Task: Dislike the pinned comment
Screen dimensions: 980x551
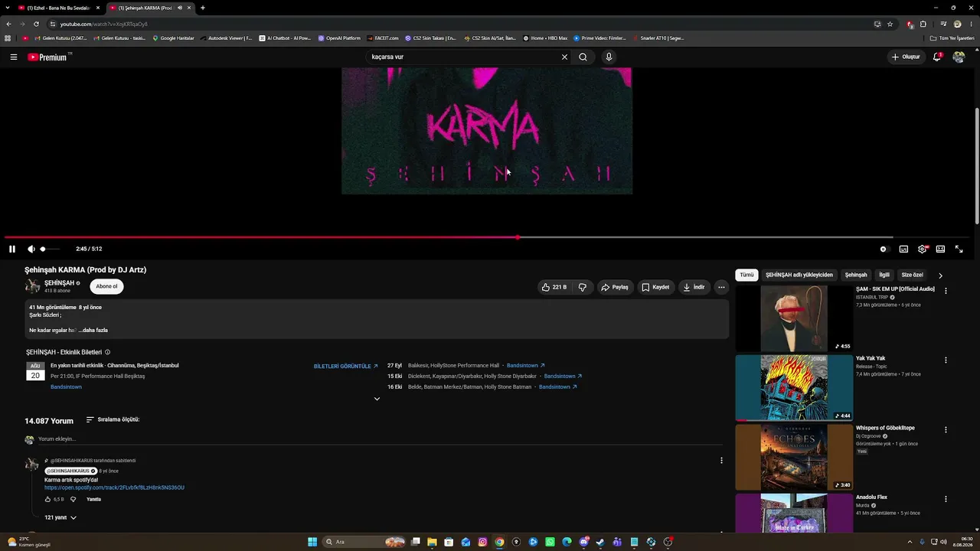Action: 73,499
